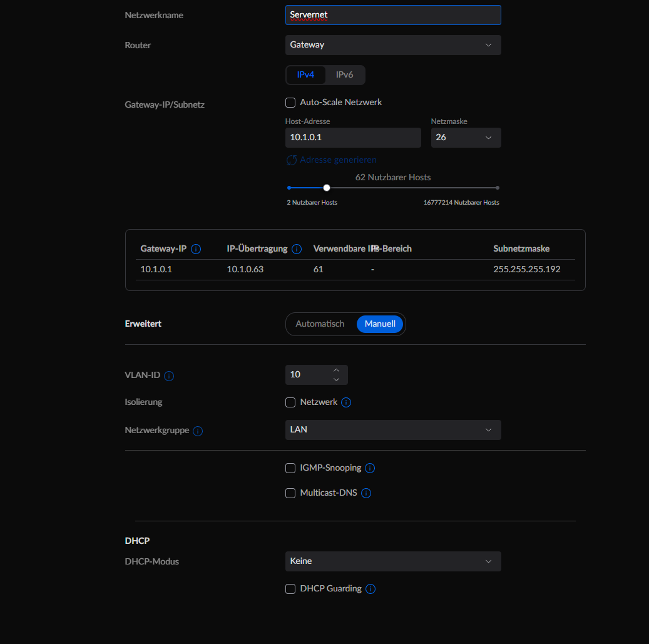
Task: Switch to the IPv4 tab
Action: (305, 75)
